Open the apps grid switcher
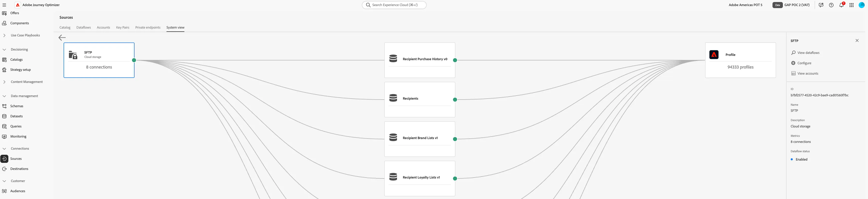 point(852,5)
